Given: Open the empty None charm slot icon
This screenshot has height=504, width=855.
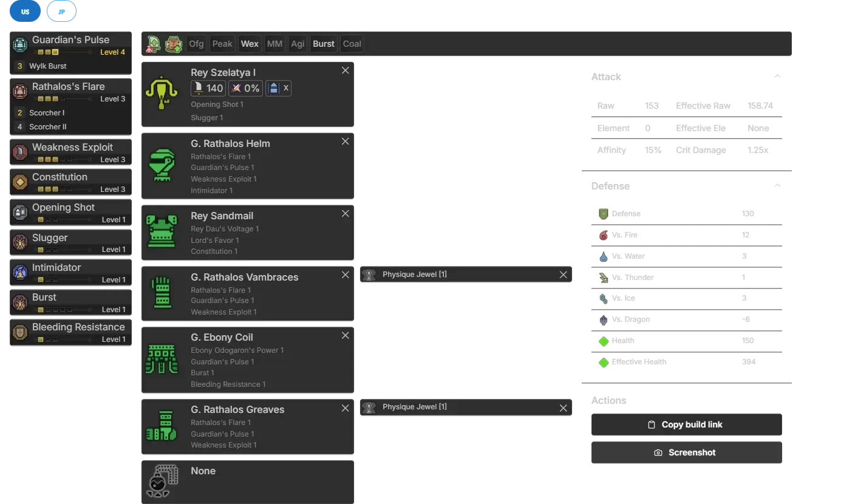Looking at the screenshot, I should (162, 482).
